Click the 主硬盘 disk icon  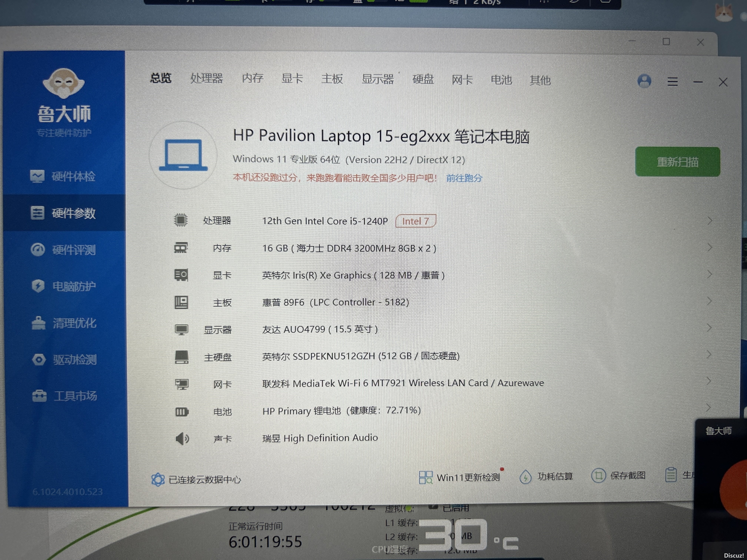(182, 357)
